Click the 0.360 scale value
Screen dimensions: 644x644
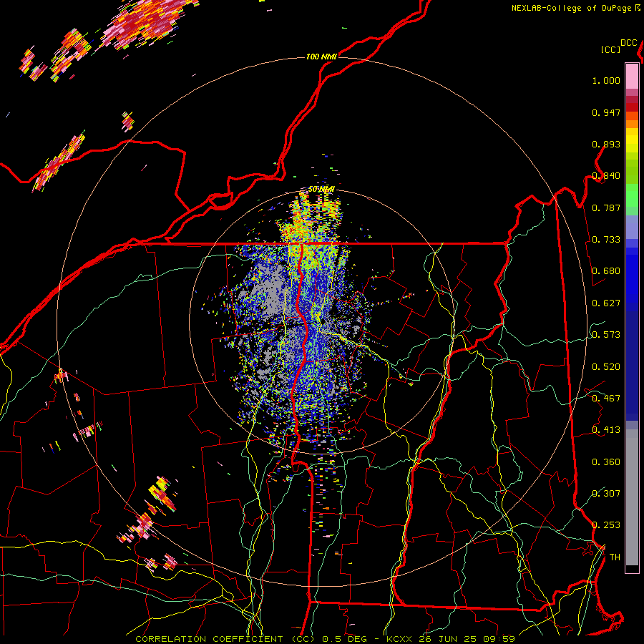tap(606, 462)
